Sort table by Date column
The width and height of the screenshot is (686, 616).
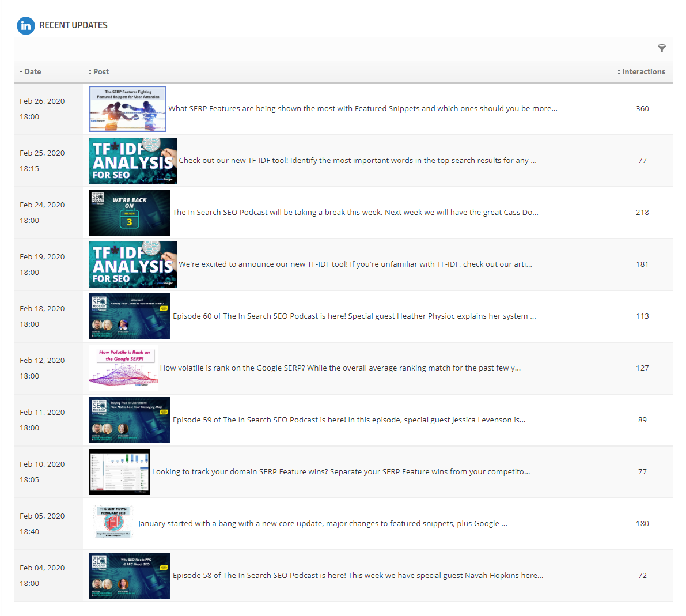click(x=32, y=72)
